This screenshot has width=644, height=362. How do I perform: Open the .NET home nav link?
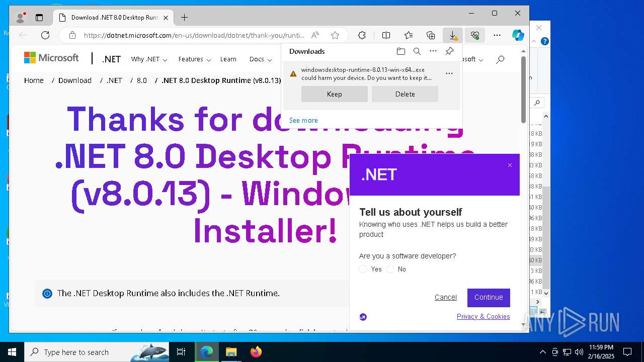[111, 59]
